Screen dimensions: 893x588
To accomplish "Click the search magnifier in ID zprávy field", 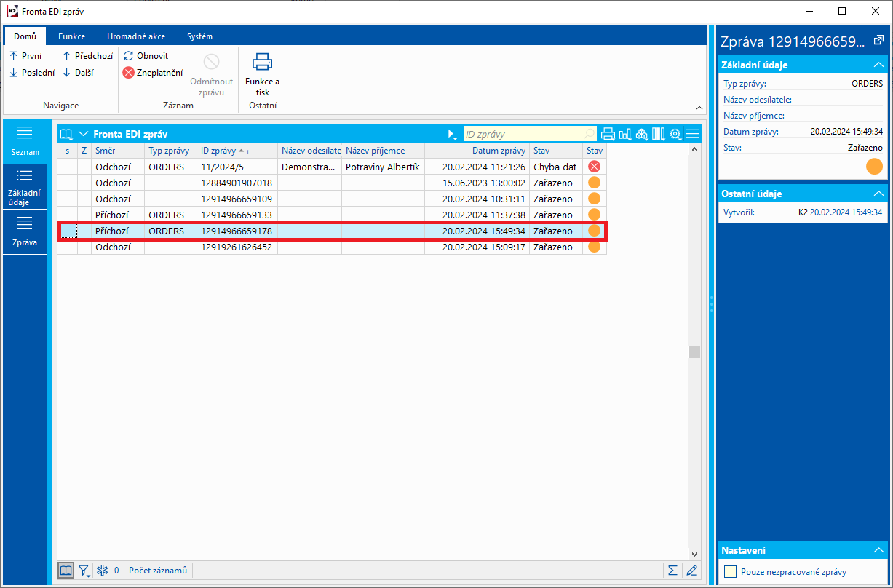I will tap(589, 134).
